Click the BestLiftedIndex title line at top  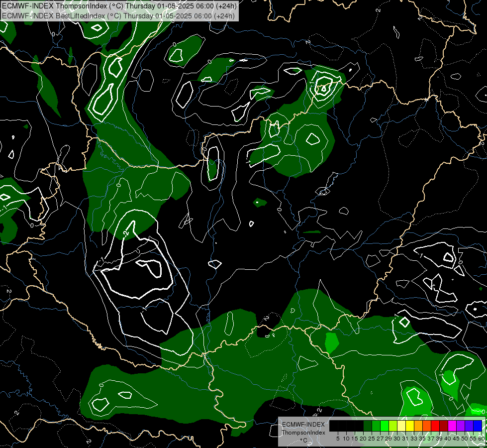tap(118, 16)
